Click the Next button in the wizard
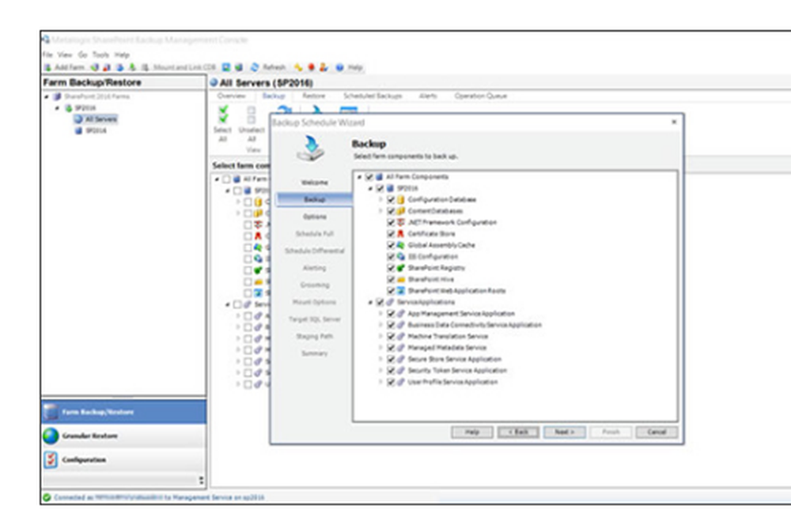Viewport: 791px width, 532px height. coord(565,432)
